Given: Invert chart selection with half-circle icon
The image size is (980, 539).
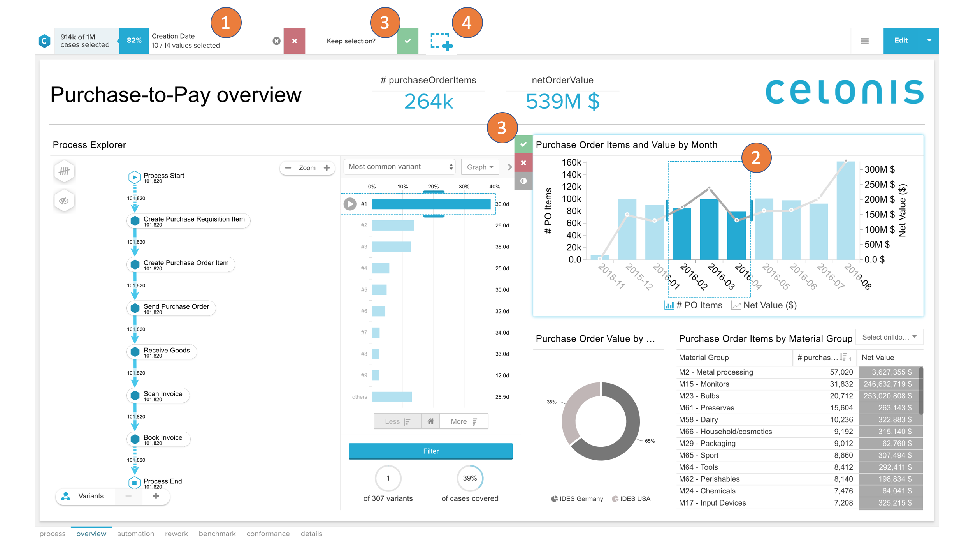Looking at the screenshot, I should click(523, 181).
